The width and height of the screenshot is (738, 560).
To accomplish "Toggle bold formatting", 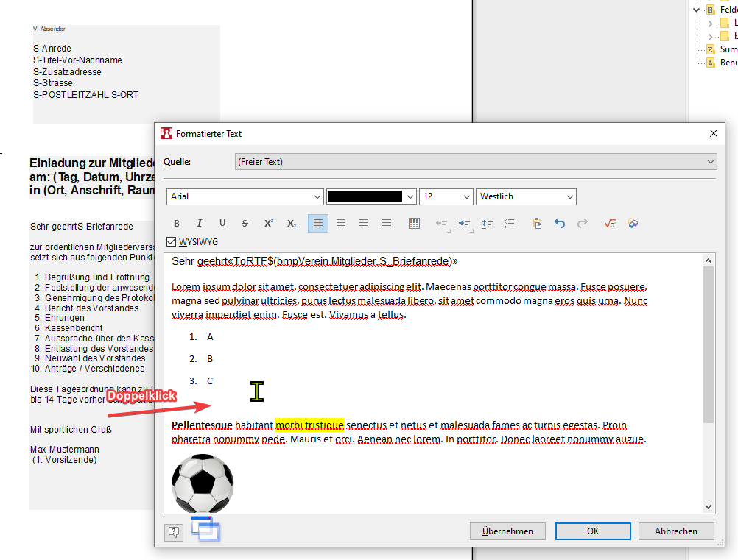I will [176, 224].
